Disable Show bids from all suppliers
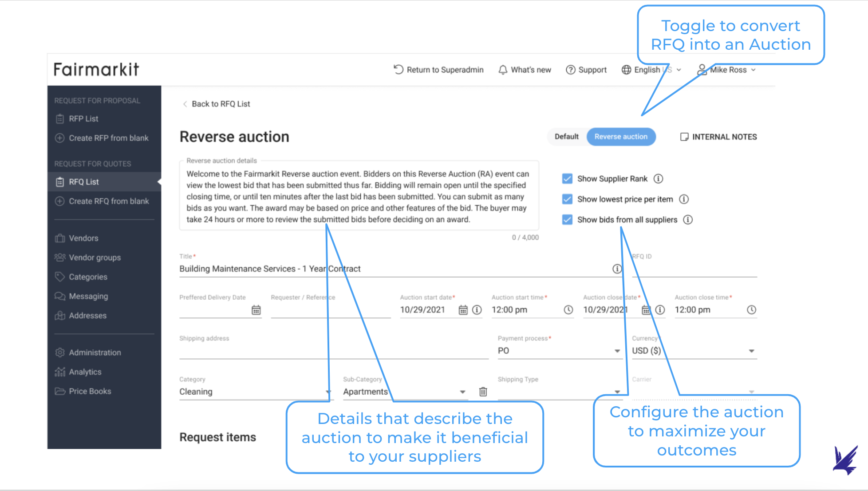 tap(567, 219)
